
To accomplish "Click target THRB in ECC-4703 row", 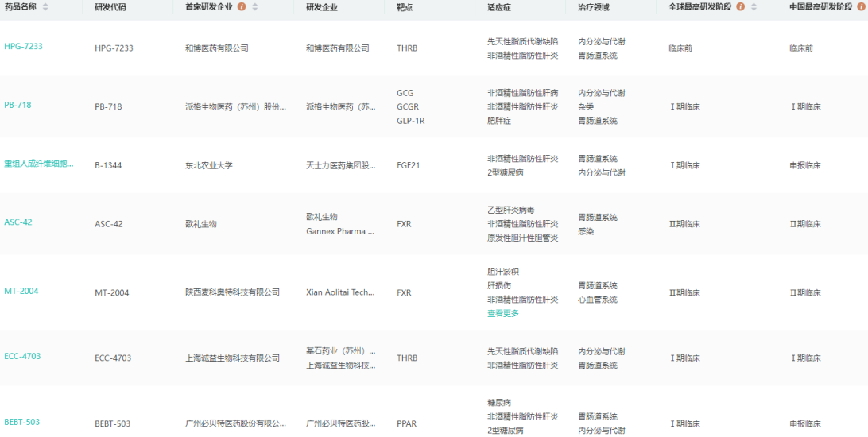I will click(408, 358).
